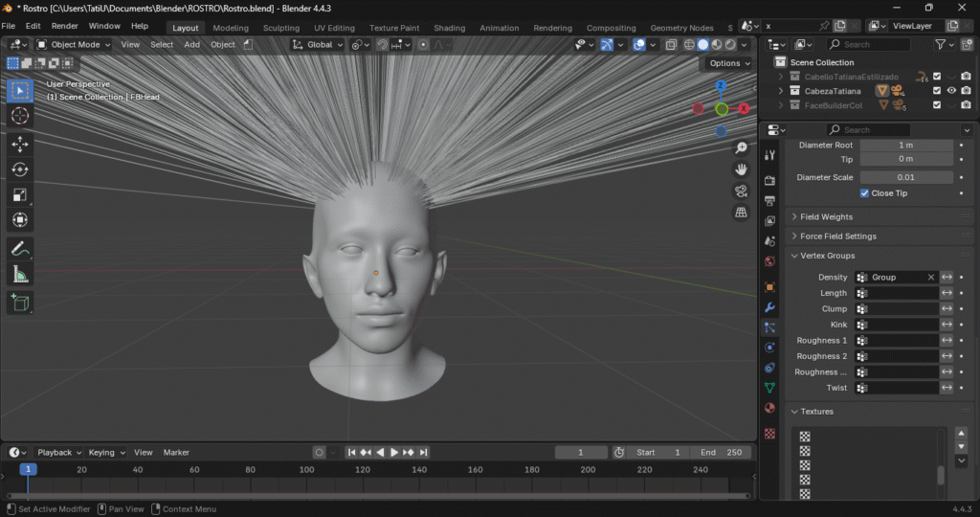This screenshot has height=517, width=980.
Task: Select the Annotate tool
Action: tap(20, 248)
